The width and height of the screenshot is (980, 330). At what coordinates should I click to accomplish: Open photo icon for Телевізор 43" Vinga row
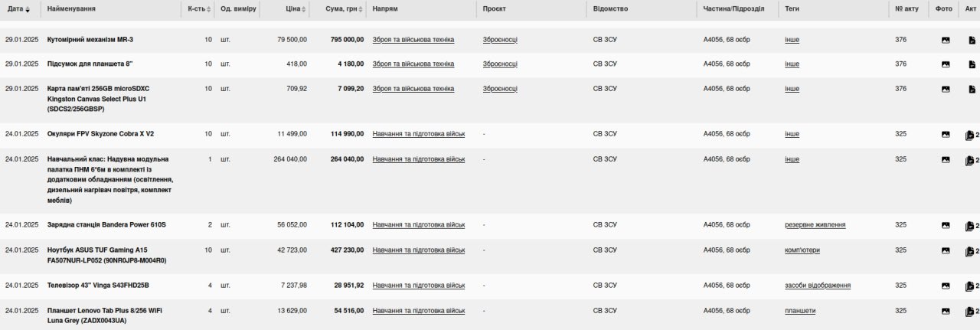pyautogui.click(x=946, y=286)
